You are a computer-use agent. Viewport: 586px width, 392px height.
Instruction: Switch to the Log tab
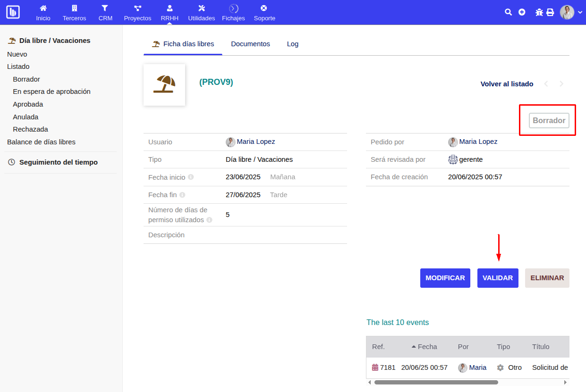pyautogui.click(x=293, y=44)
